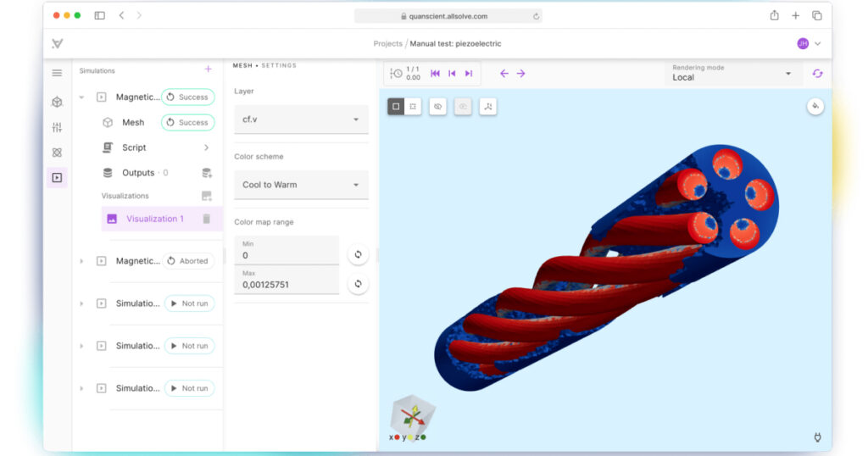The height and width of the screenshot is (456, 868).
Task: Toggle the axes orientation button
Action: point(488,106)
